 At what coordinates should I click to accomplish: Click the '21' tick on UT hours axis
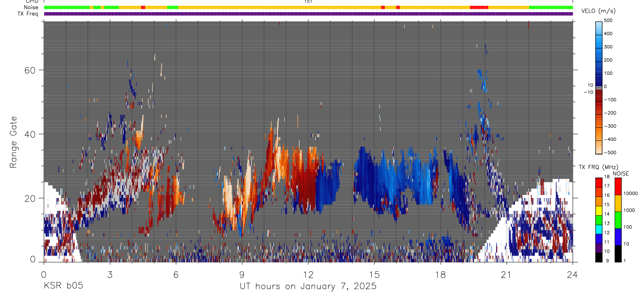pos(507,274)
